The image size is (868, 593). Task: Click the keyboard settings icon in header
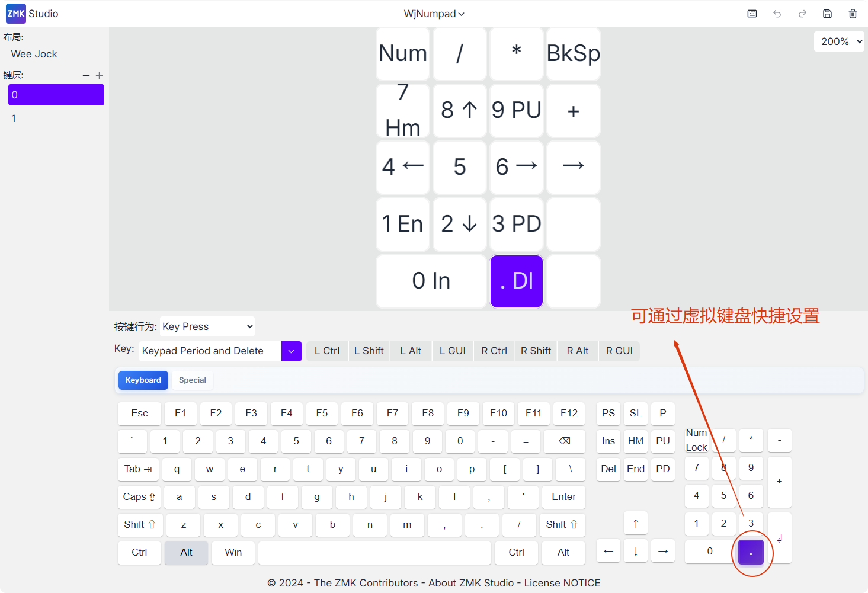click(x=752, y=14)
